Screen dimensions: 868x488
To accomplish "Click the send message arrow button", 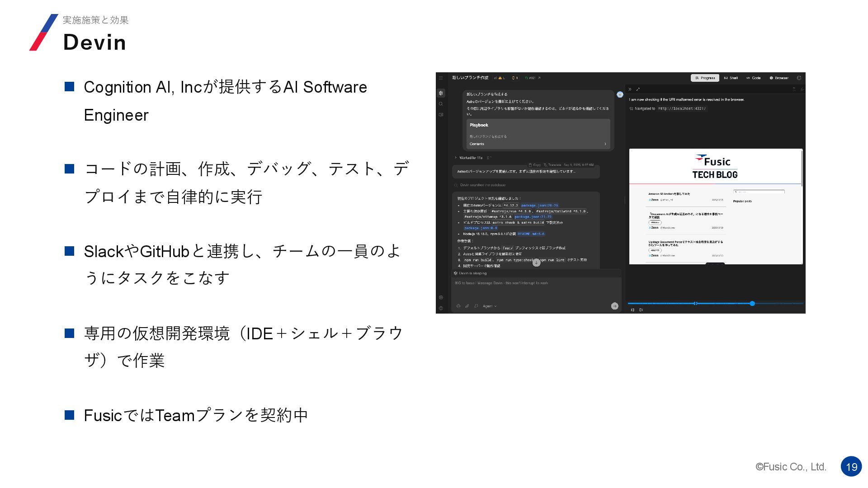I will [x=614, y=306].
